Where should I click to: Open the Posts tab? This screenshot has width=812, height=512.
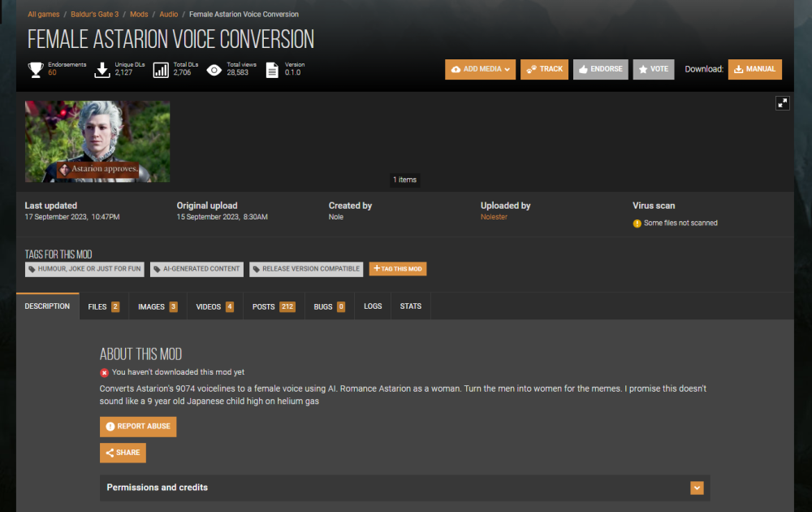tap(274, 306)
